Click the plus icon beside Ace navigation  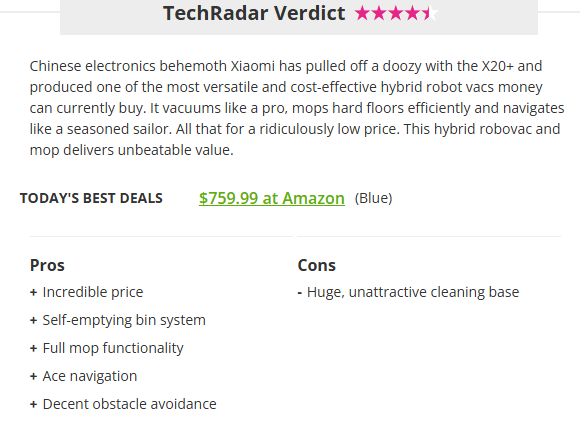click(33, 376)
